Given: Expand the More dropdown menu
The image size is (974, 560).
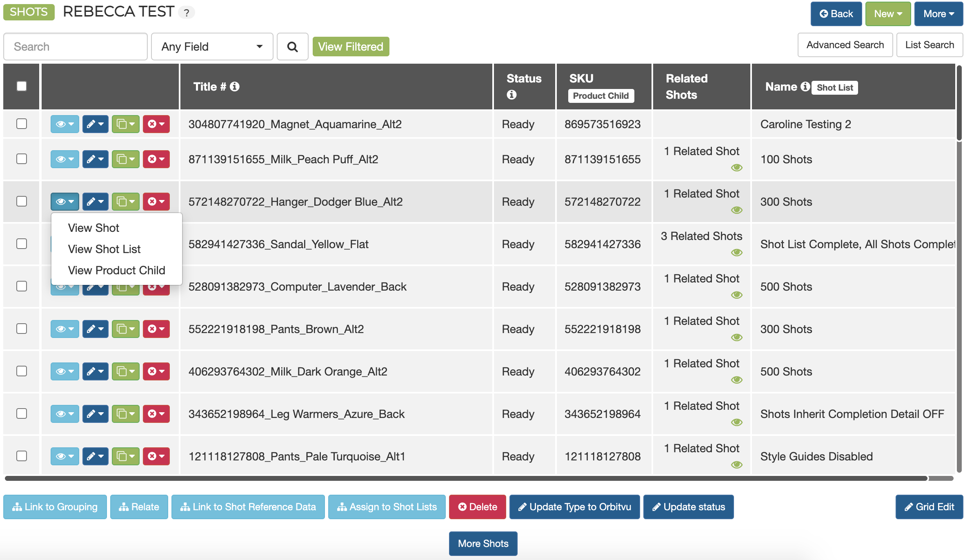Looking at the screenshot, I should (x=938, y=14).
